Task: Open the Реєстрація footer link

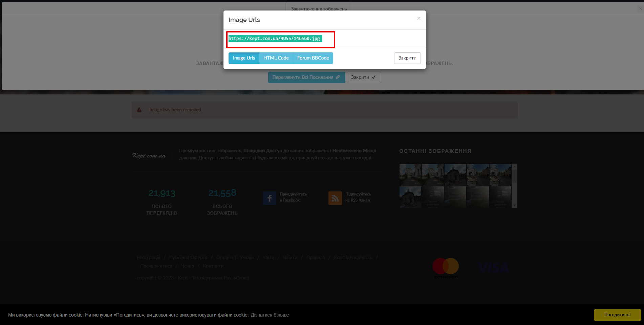Action: point(149,257)
